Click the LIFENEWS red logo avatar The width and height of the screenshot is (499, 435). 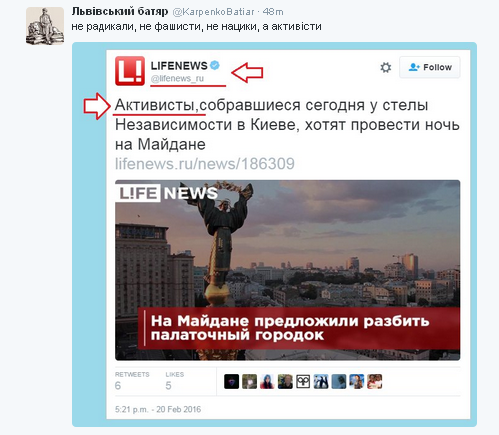pos(130,71)
